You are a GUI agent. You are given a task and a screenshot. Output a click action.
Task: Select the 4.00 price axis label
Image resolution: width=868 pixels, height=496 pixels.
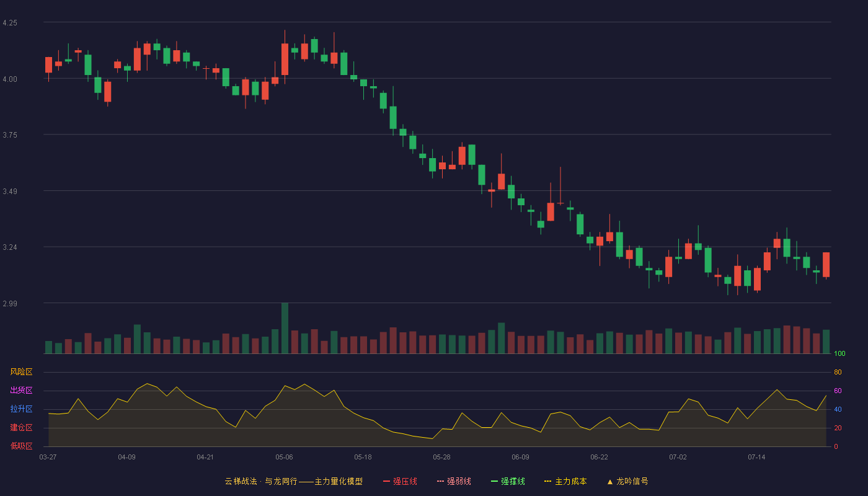click(10, 79)
